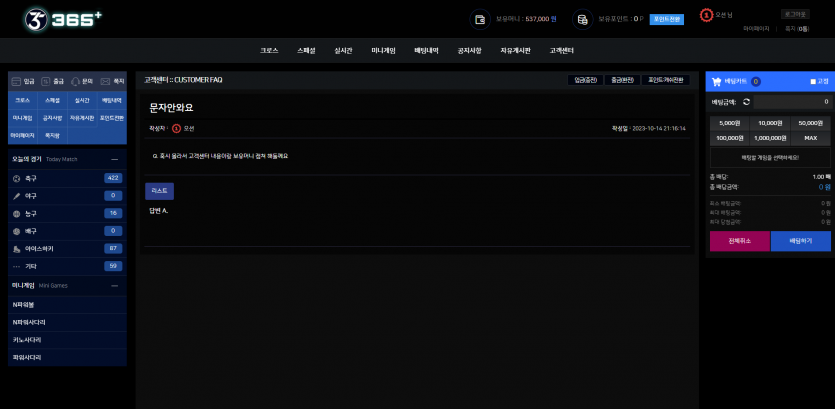Click the 입금(충전) button above post

click(585, 80)
